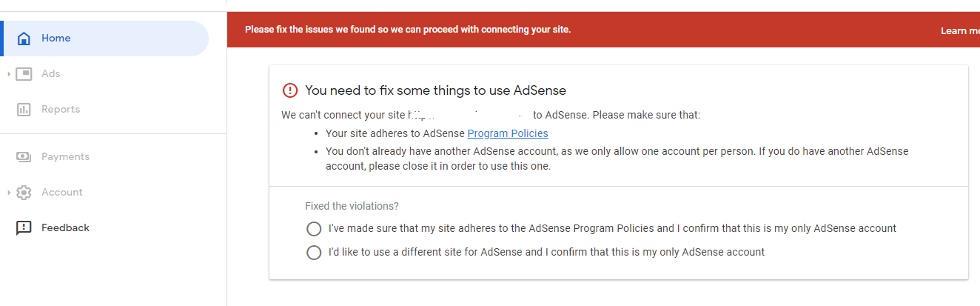Click the red error alert icon

click(290, 90)
